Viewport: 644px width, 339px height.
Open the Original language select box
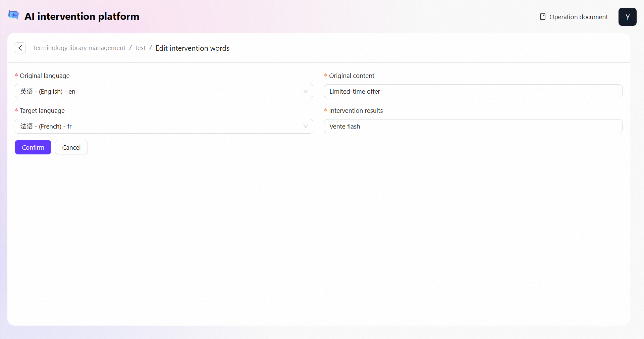(x=161, y=91)
